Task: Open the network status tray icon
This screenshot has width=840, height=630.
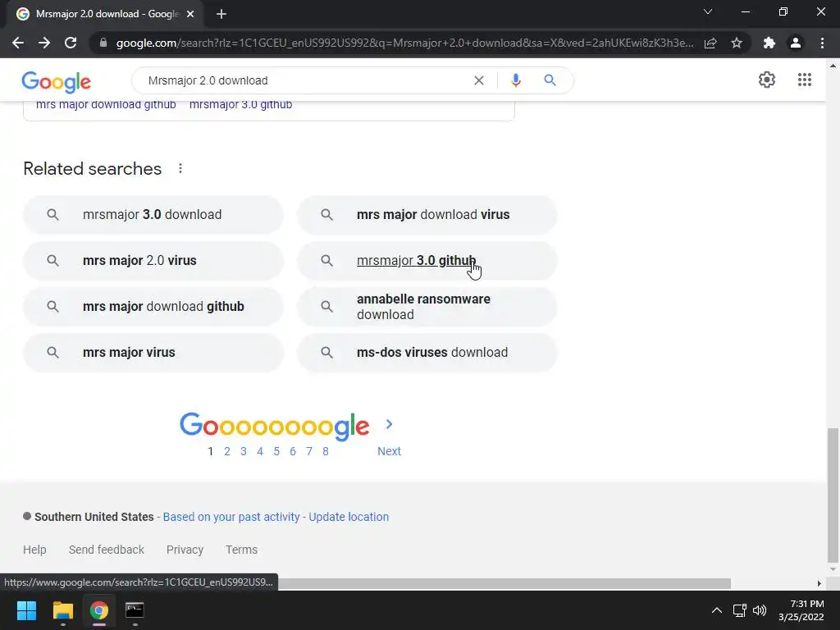Action: click(740, 610)
